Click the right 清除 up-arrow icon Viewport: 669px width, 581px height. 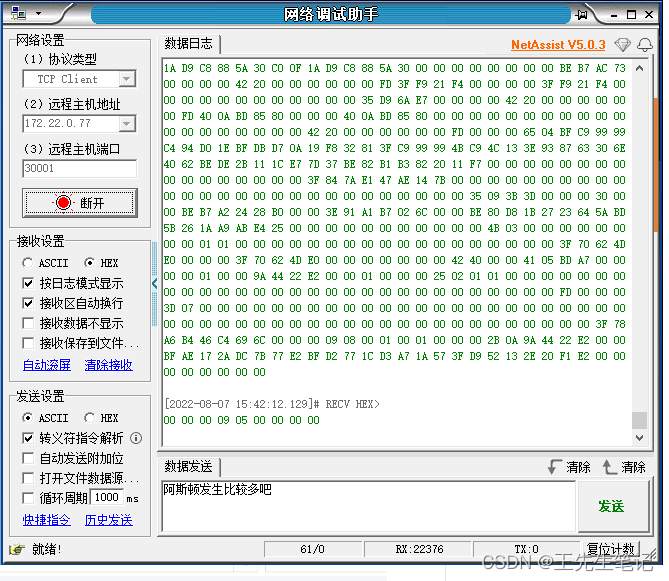point(609,467)
